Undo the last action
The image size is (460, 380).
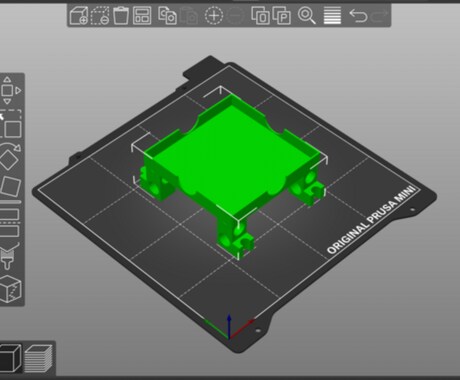pyautogui.click(x=358, y=15)
